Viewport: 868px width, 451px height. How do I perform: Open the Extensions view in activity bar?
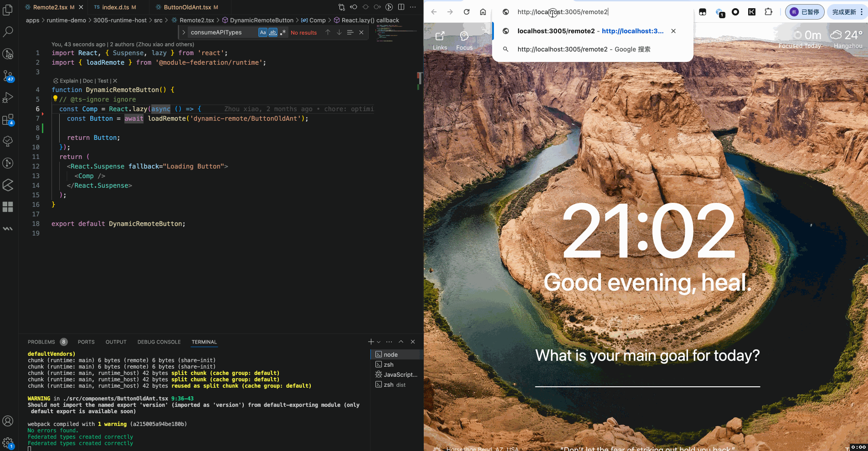tap(8, 120)
